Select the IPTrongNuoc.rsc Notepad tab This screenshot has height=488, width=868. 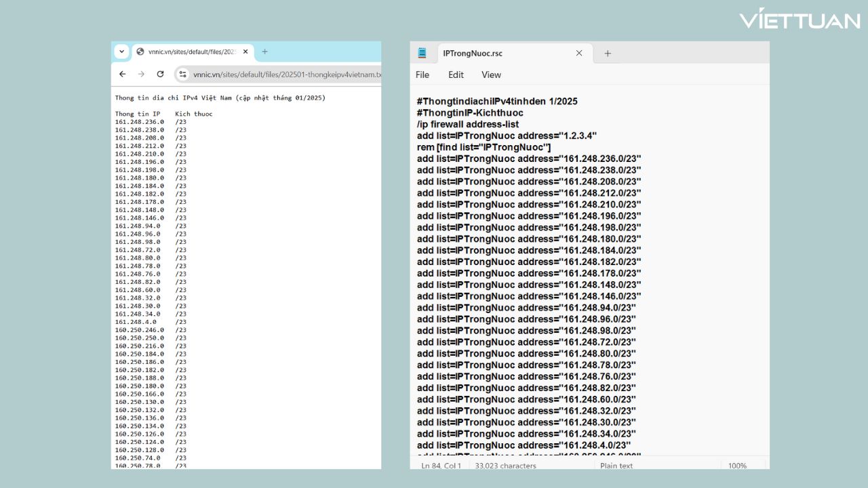pyautogui.click(x=500, y=53)
